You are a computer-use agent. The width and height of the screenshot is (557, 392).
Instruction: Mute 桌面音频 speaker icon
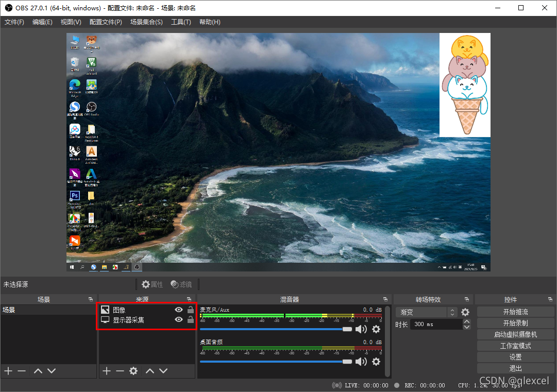[361, 362]
